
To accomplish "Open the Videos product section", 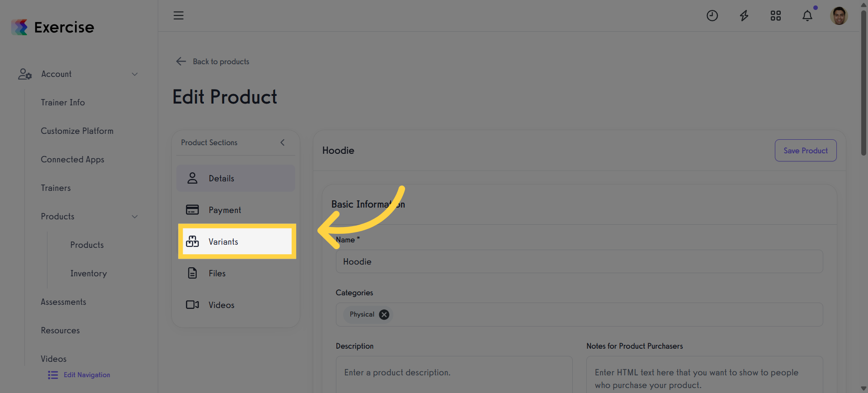I will [236, 305].
